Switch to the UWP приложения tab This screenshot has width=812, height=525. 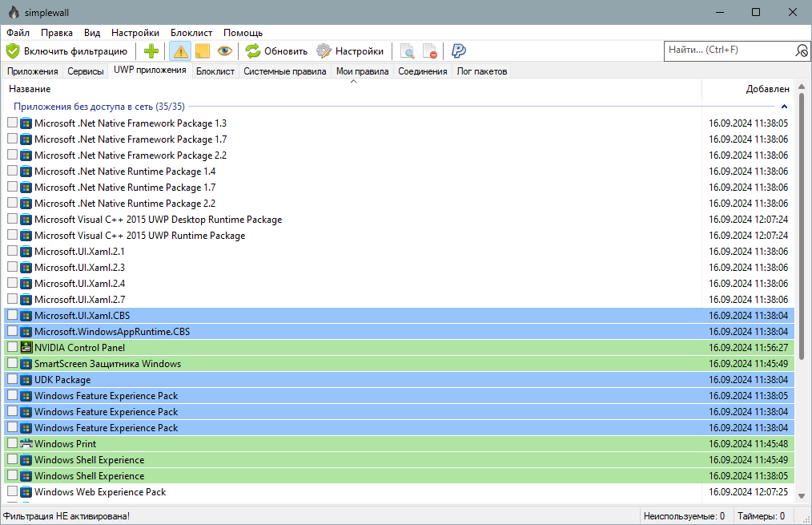click(150, 70)
